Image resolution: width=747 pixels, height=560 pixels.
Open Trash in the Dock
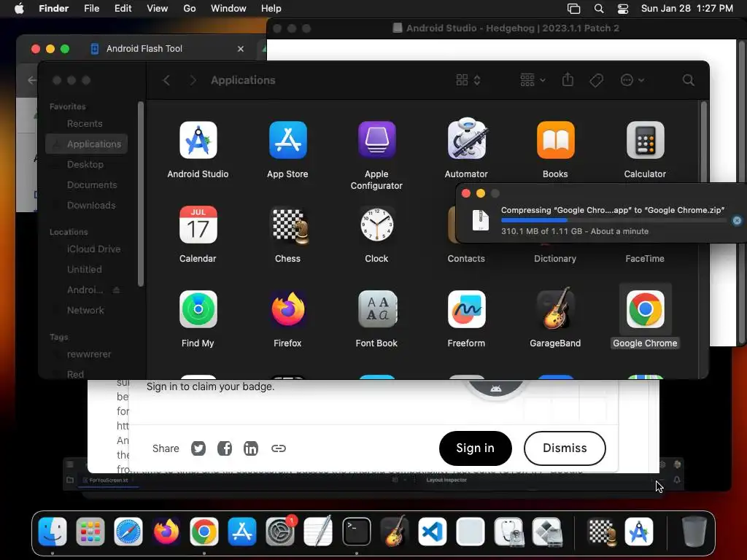coord(694,532)
